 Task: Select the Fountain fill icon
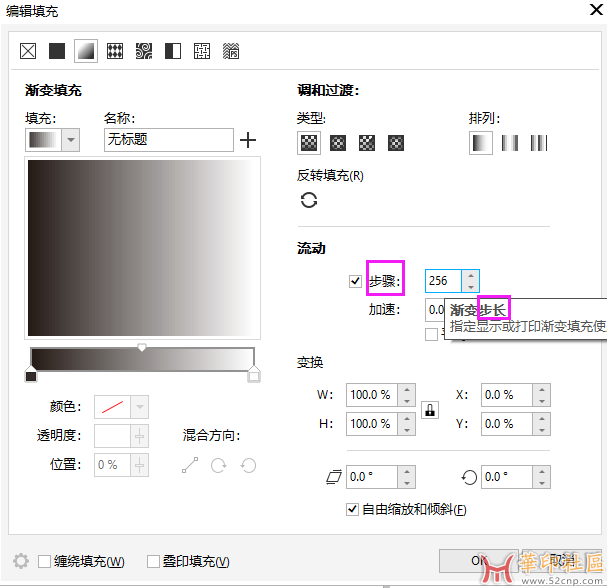coord(86,51)
